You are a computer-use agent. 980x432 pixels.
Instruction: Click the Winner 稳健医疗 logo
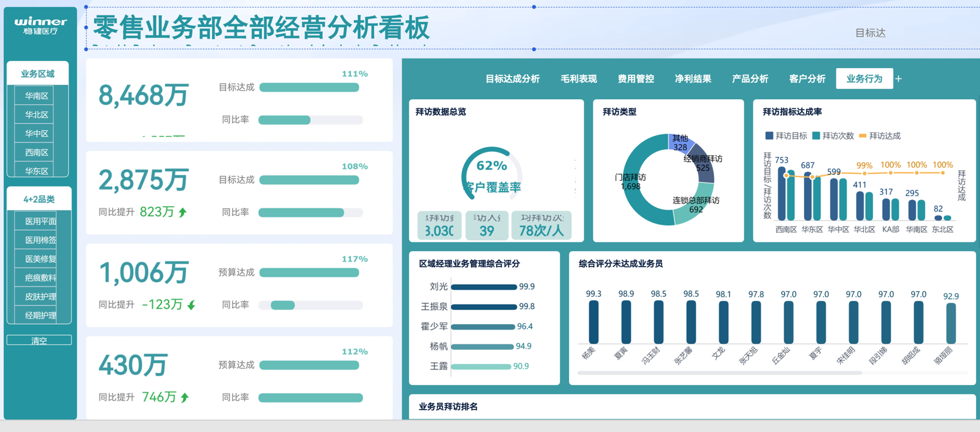(40, 25)
